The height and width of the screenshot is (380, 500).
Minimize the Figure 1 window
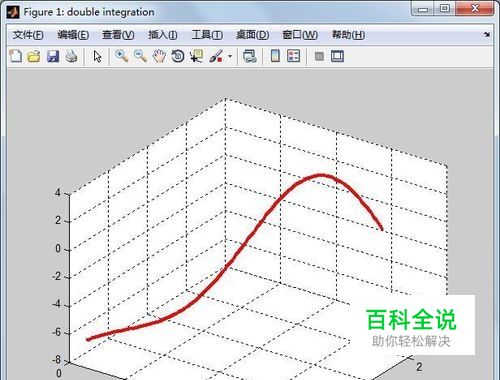423,9
